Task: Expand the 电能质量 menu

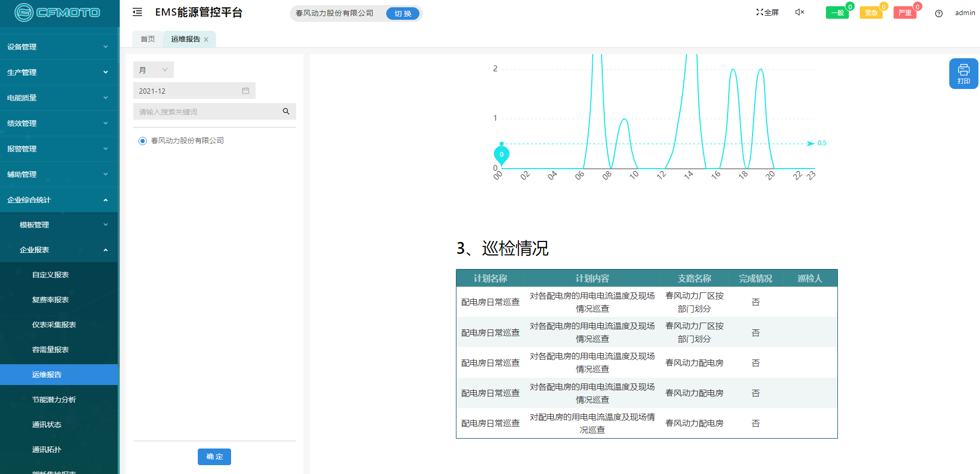Action: tap(58, 98)
